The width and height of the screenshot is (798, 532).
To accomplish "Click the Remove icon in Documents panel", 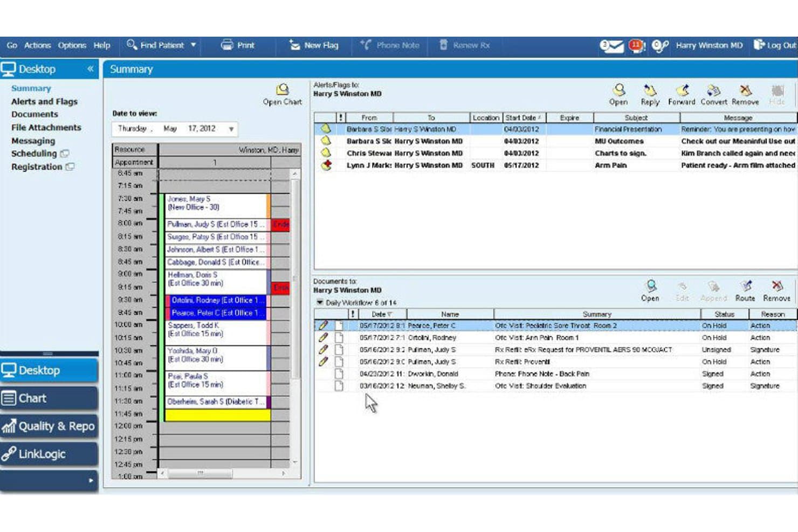I will (776, 291).
